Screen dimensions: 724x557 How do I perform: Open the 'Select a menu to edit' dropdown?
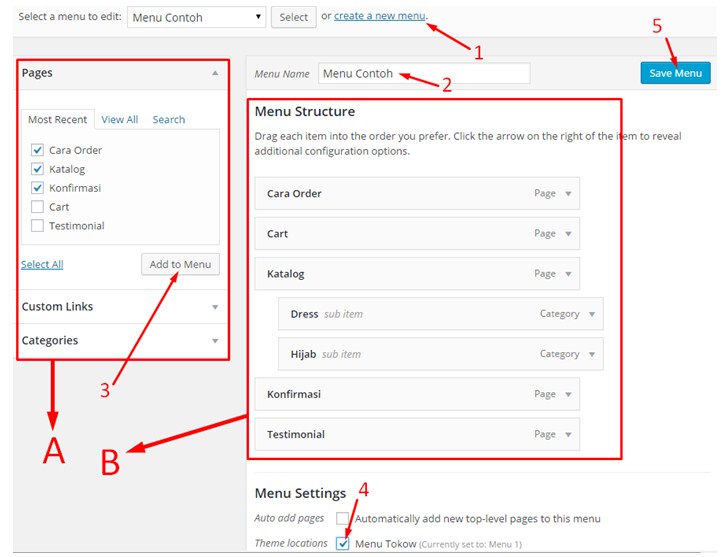tap(196, 17)
